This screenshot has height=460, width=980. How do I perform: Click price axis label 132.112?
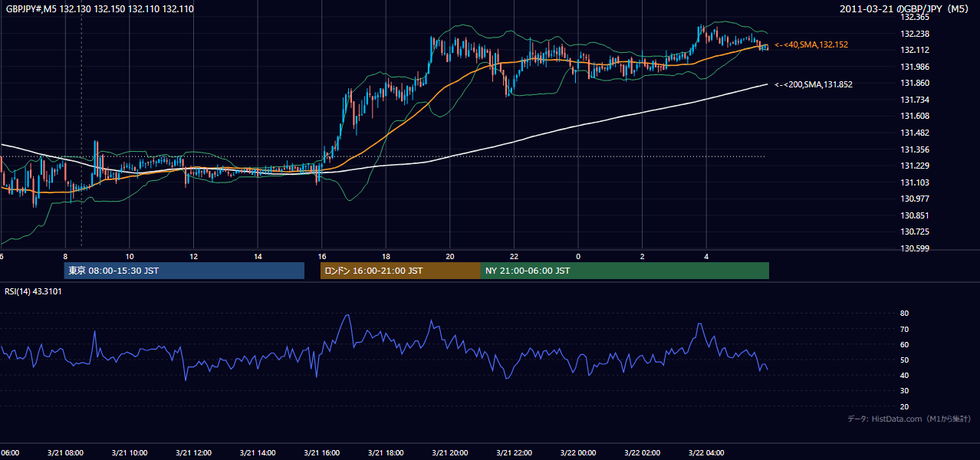pyautogui.click(x=914, y=50)
